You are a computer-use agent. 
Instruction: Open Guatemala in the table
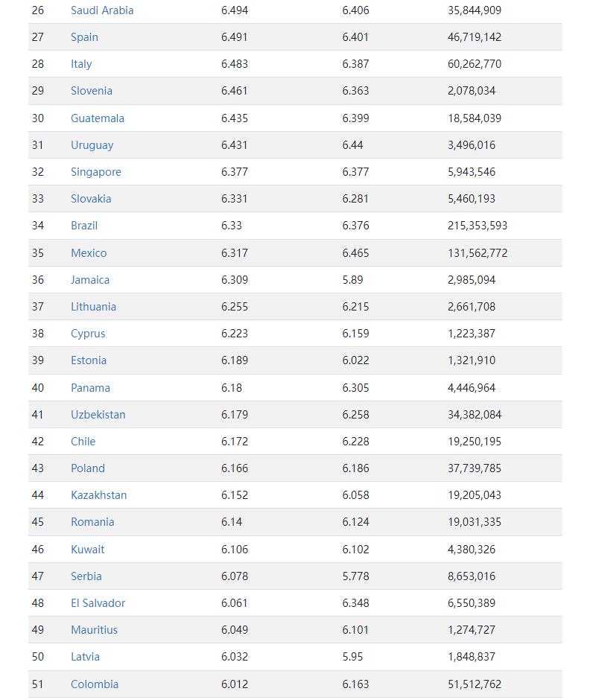click(x=98, y=118)
